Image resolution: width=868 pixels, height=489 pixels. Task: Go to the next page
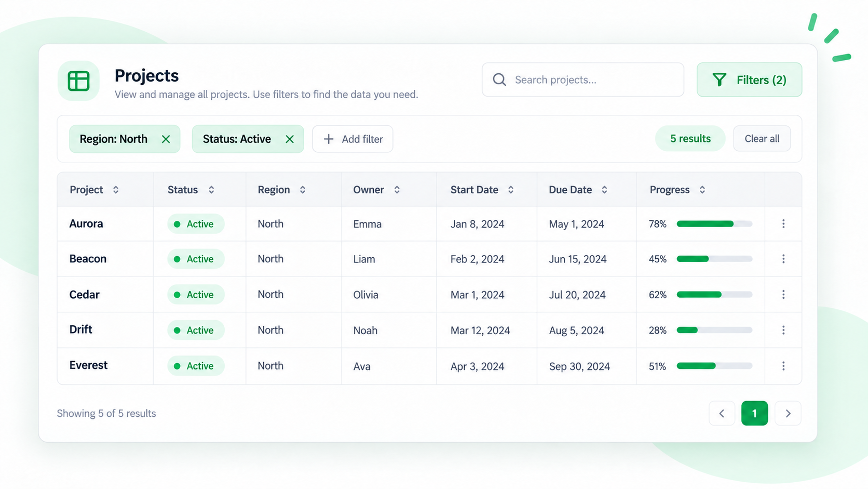pos(788,414)
